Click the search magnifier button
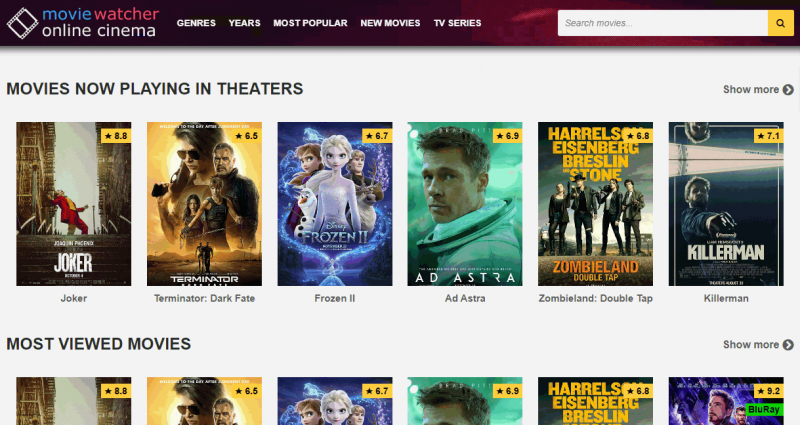Image resolution: width=800 pixels, height=425 pixels. click(780, 23)
